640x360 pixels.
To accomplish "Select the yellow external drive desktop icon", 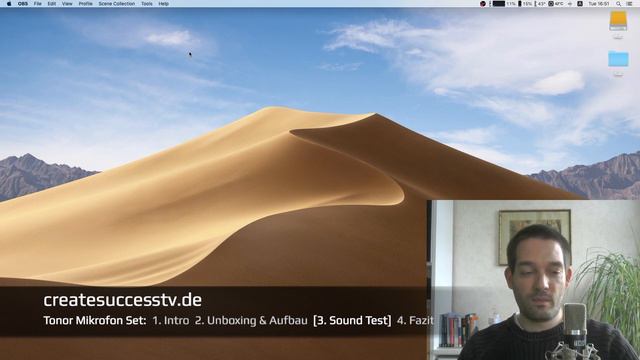I will pos(618,20).
